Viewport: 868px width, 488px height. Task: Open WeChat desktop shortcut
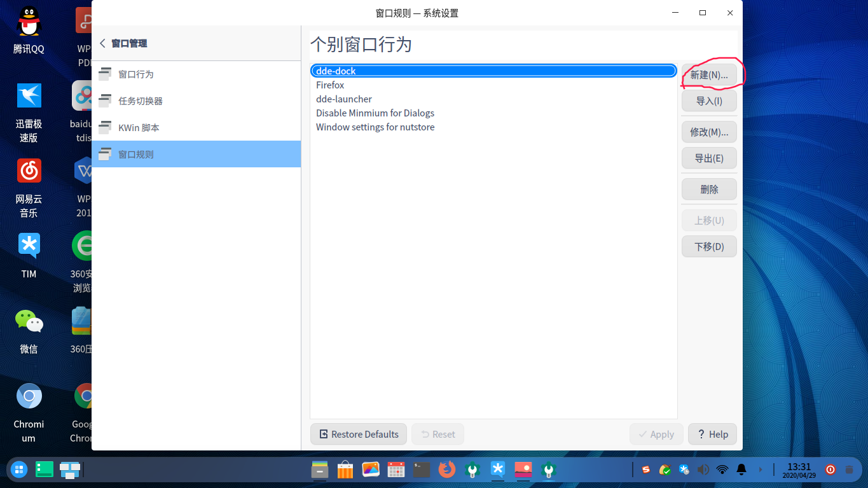point(29,331)
